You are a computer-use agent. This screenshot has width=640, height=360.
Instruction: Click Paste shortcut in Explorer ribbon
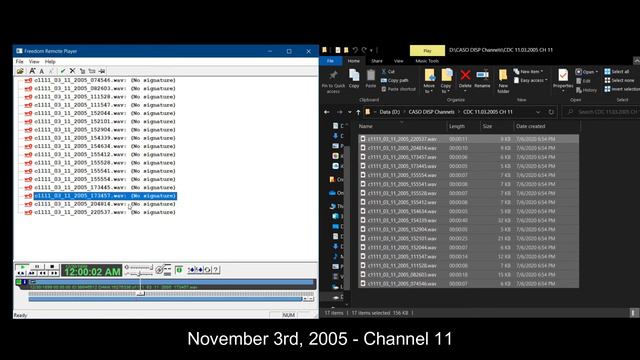point(398,89)
